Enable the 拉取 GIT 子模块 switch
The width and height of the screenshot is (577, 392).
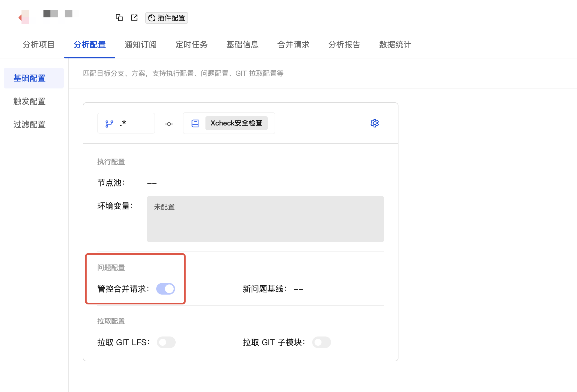(321, 342)
